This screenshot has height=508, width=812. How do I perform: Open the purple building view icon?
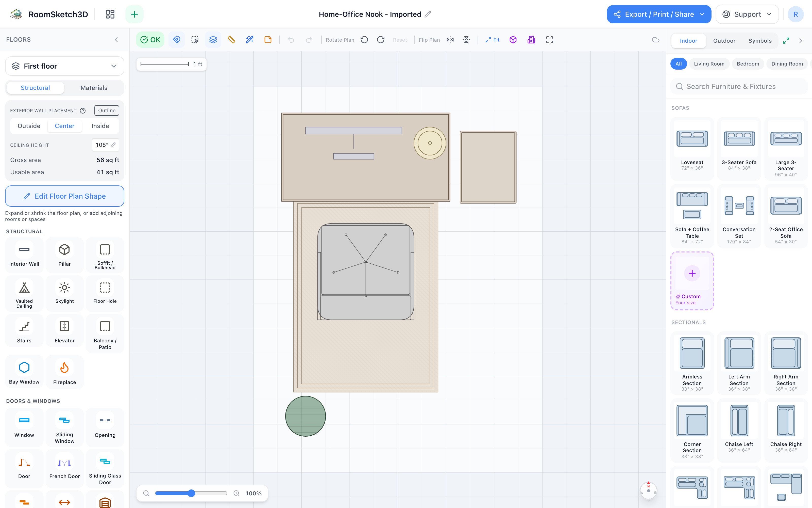531,40
